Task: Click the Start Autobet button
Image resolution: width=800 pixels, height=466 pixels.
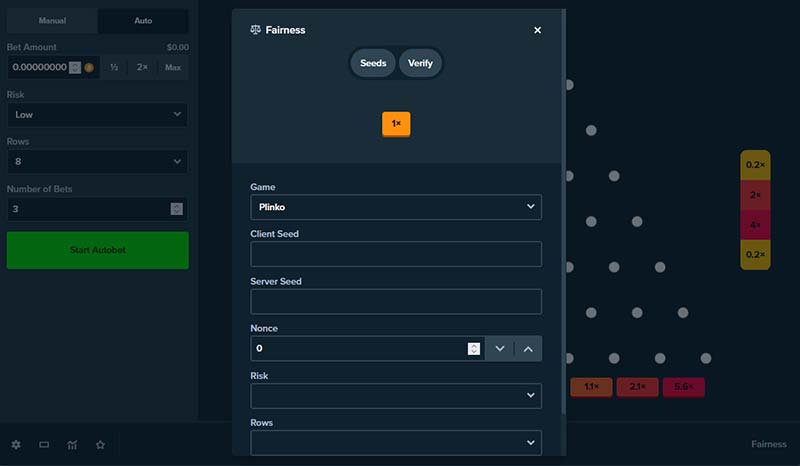Action: point(97,250)
